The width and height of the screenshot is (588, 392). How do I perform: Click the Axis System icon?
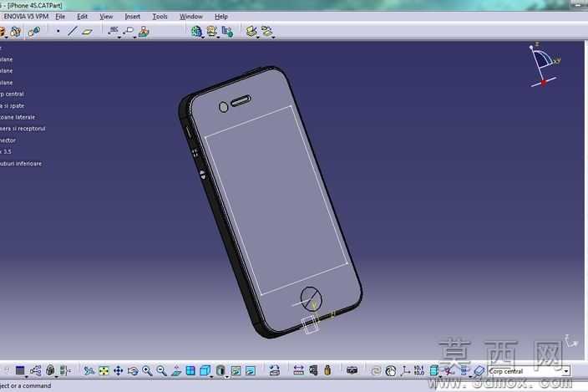pos(405,370)
